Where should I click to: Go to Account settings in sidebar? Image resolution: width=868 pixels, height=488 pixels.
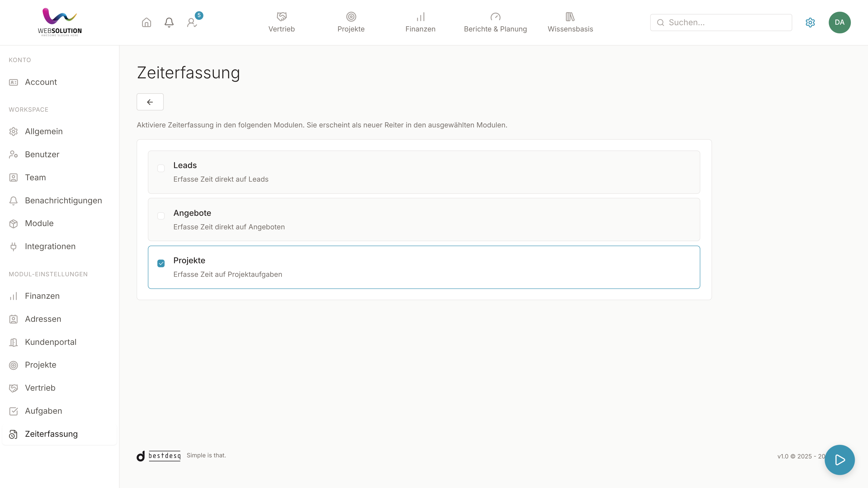[x=59, y=82]
